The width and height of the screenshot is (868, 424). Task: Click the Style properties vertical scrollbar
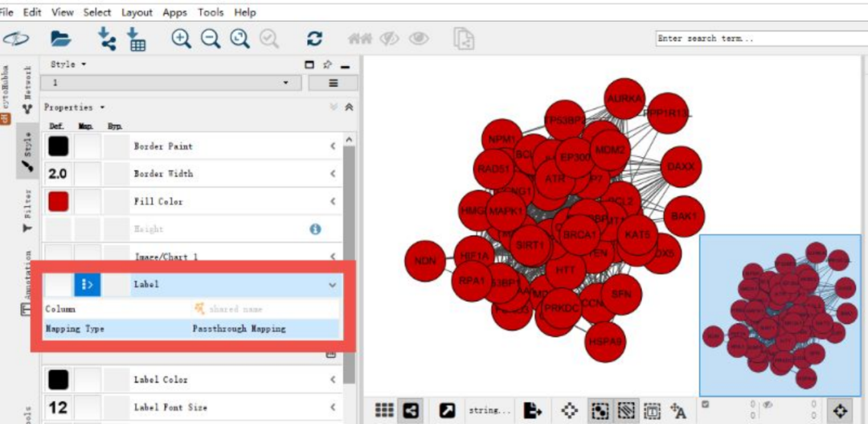pos(349,265)
